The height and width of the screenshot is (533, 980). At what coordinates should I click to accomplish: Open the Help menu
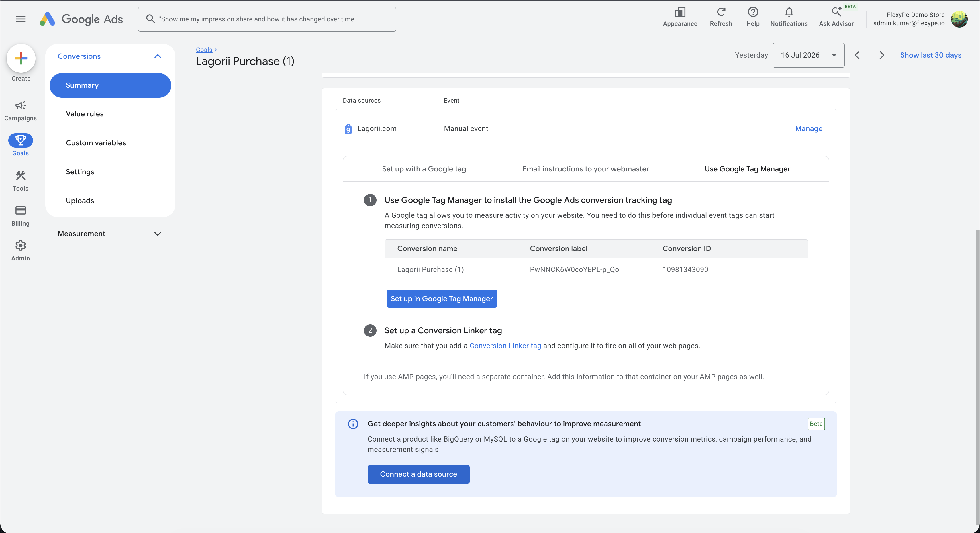coord(753,17)
